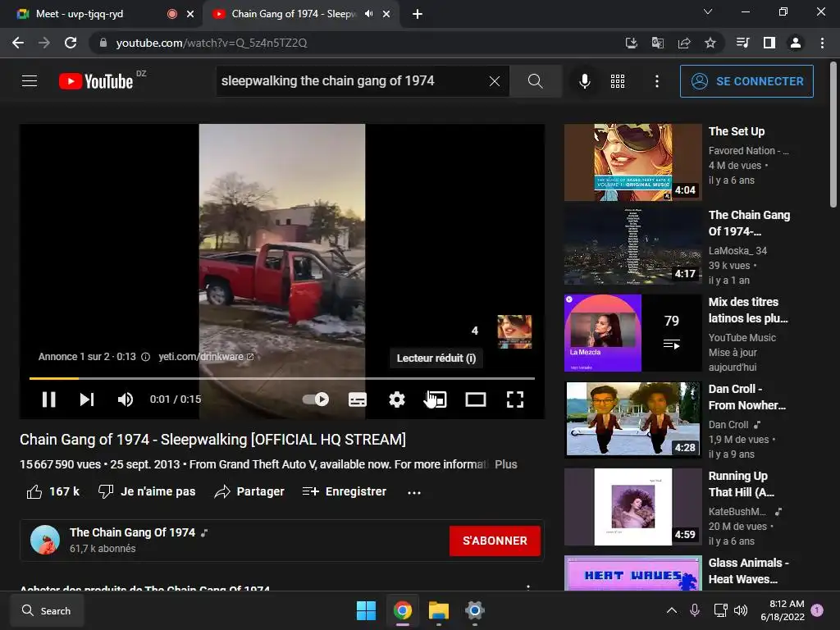Image resolution: width=840 pixels, height=630 pixels.
Task: Share this page from address bar
Action: (684, 43)
